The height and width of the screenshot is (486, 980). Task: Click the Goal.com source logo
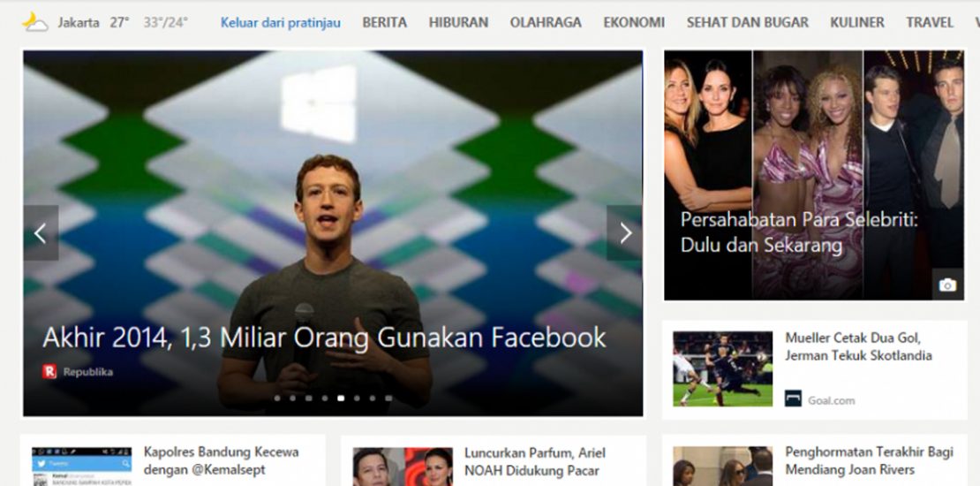793,399
